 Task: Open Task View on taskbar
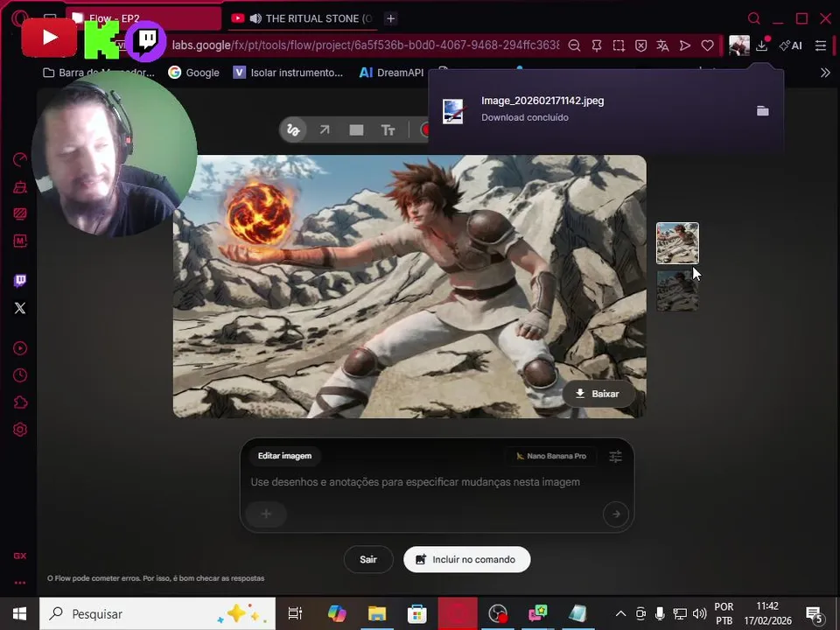click(x=295, y=614)
